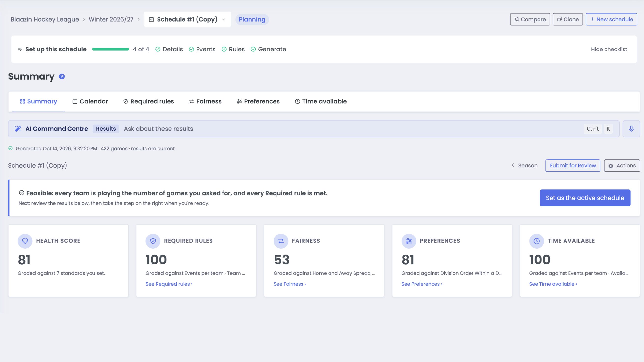Click the Summary help question mark icon

pos(62,76)
